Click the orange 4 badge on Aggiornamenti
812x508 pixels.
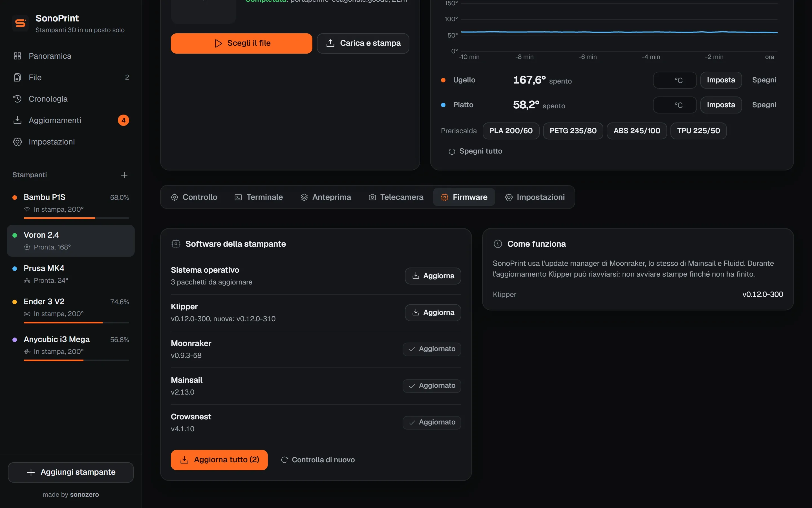pos(123,120)
